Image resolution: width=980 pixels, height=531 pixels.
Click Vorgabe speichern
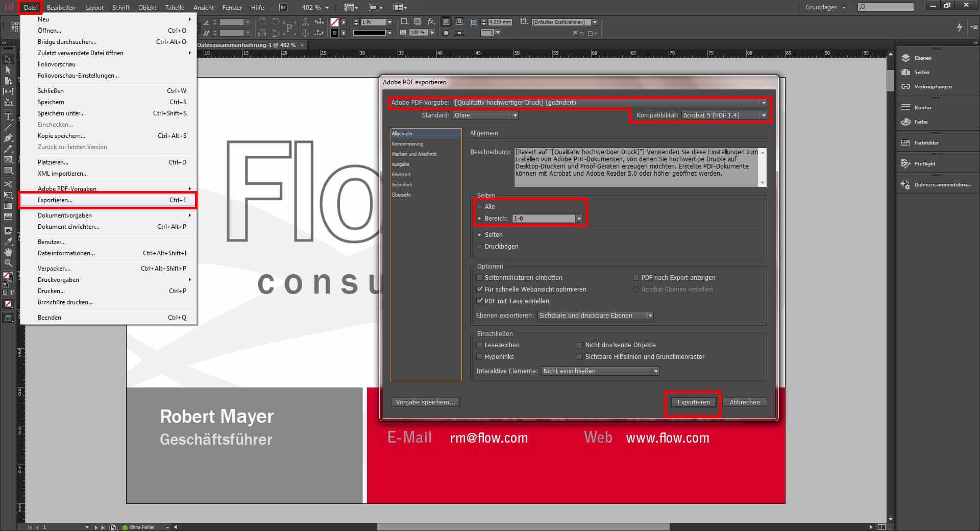tap(426, 402)
